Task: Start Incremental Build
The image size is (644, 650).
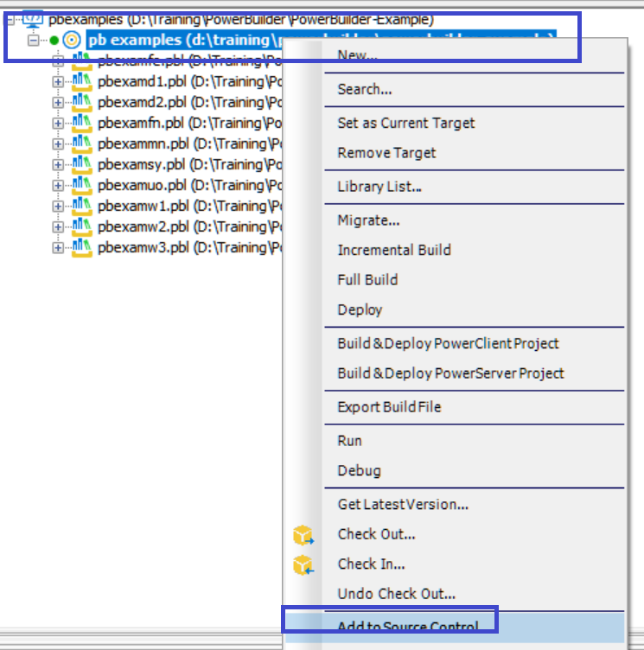Action: tap(394, 250)
